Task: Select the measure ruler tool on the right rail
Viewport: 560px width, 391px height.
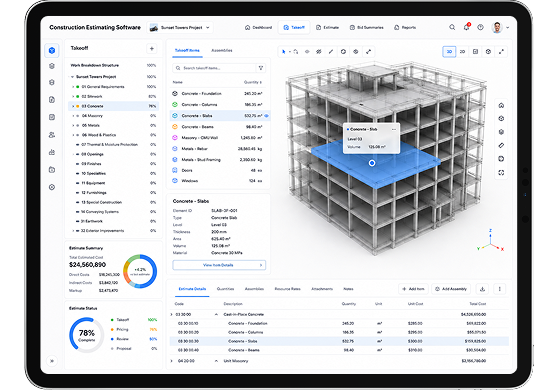Action: click(x=501, y=145)
